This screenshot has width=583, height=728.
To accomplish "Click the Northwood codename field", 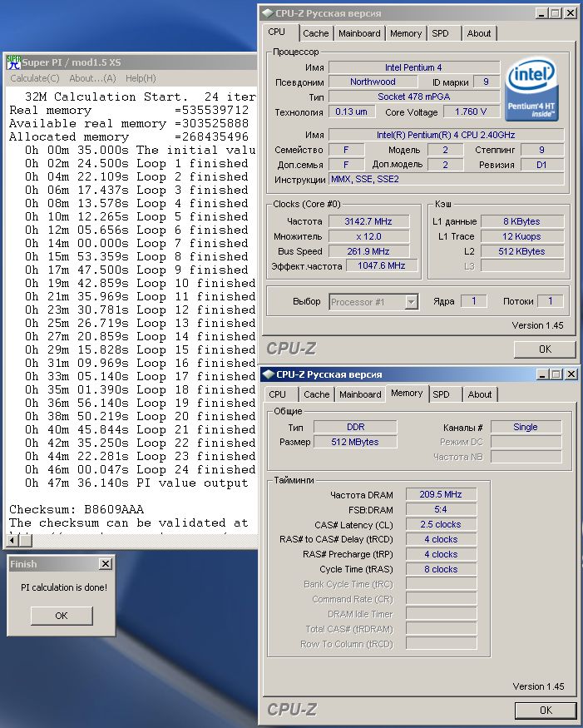I will pos(373,82).
